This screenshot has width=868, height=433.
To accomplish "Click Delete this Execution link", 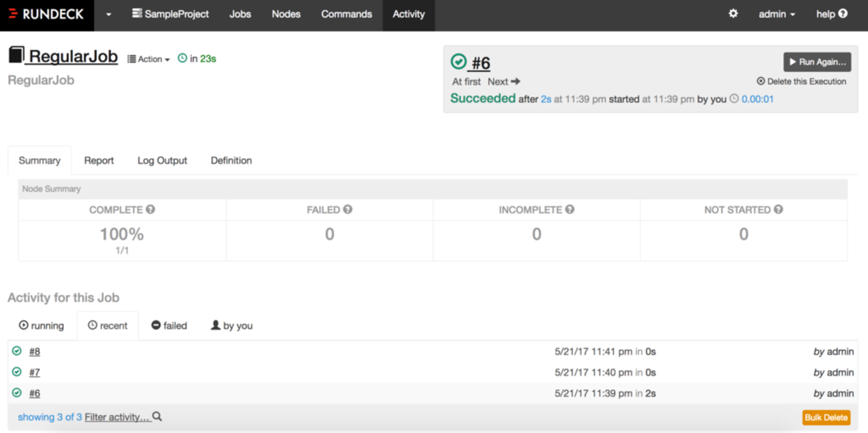I will pos(801,81).
